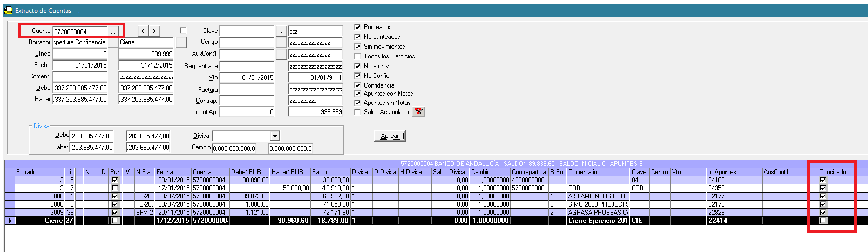
Task: Click the extract window title bar icon
Action: coord(8,10)
